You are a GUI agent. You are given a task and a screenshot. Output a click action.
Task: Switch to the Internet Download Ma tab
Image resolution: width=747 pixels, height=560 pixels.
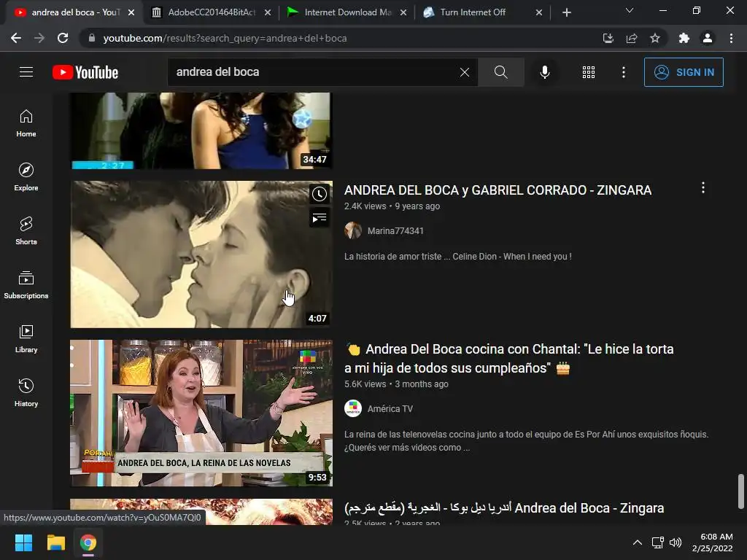pyautogui.click(x=348, y=12)
